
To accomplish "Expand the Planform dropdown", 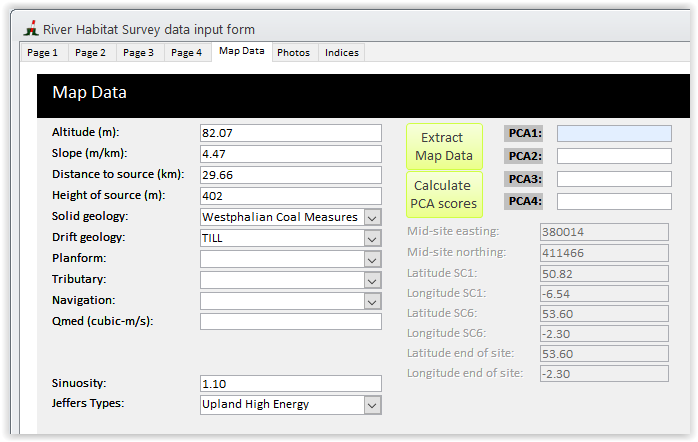I will click(x=373, y=260).
